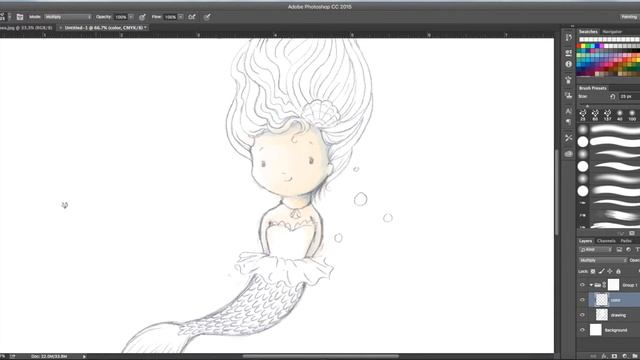Open the layer filter Kind dropdown

(596, 250)
